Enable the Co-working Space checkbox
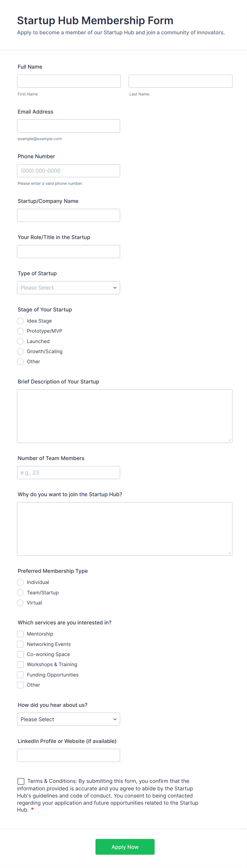 tap(20, 654)
